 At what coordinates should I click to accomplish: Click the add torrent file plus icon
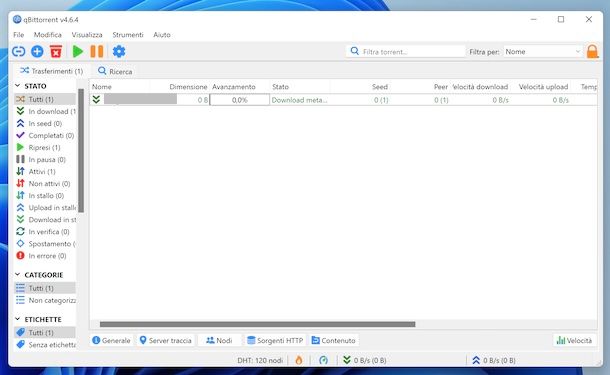tap(37, 51)
